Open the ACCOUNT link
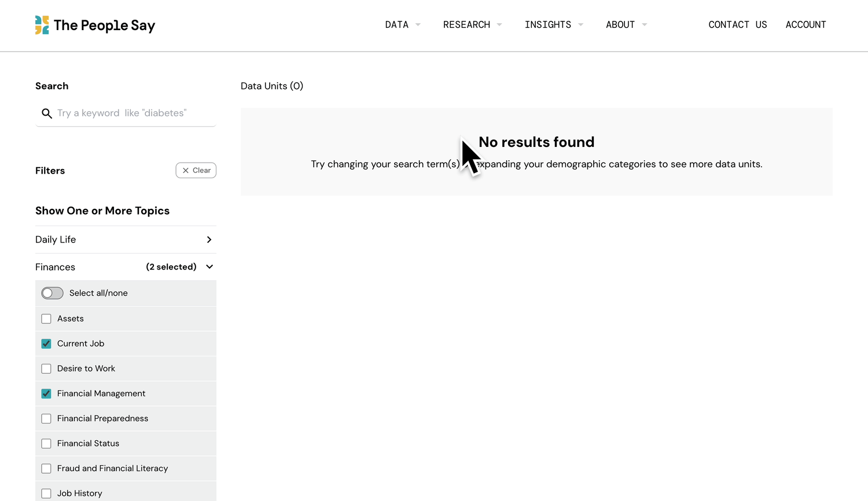This screenshot has height=501, width=868. tap(806, 25)
